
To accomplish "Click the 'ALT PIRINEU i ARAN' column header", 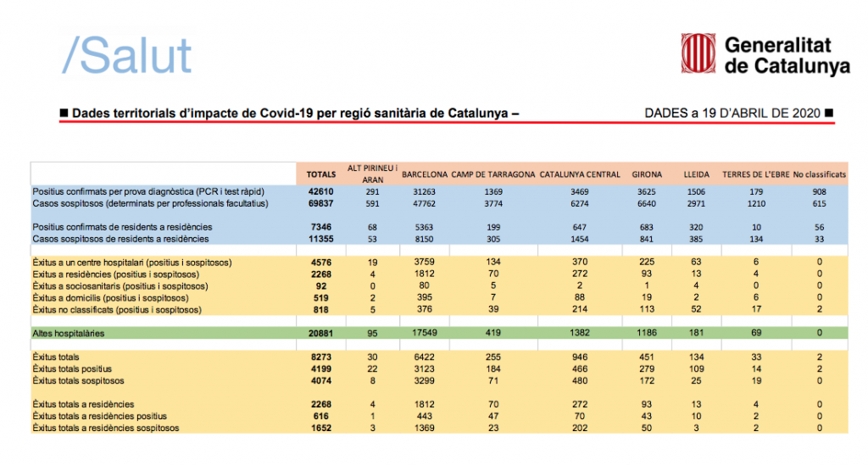I will tap(373, 174).
